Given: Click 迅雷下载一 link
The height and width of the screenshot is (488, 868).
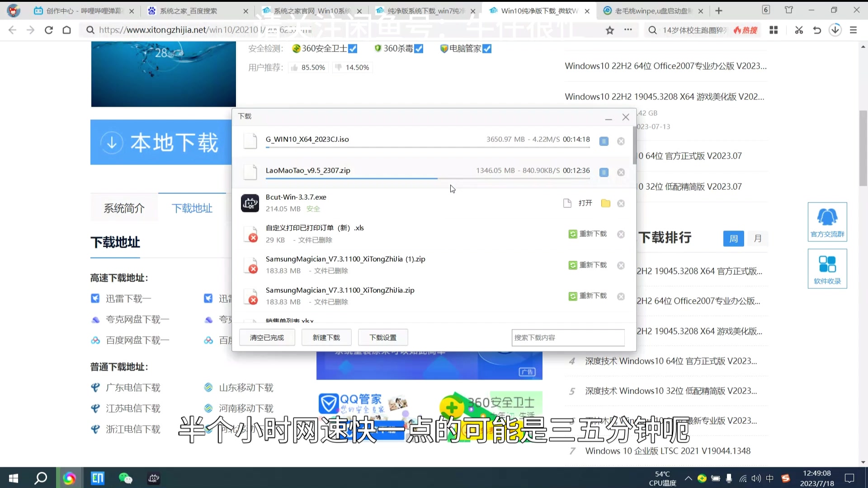Looking at the screenshot, I should 128,299.
